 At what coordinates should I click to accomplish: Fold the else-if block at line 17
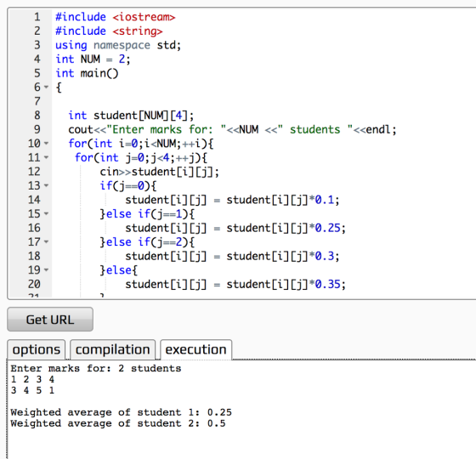click(46, 242)
